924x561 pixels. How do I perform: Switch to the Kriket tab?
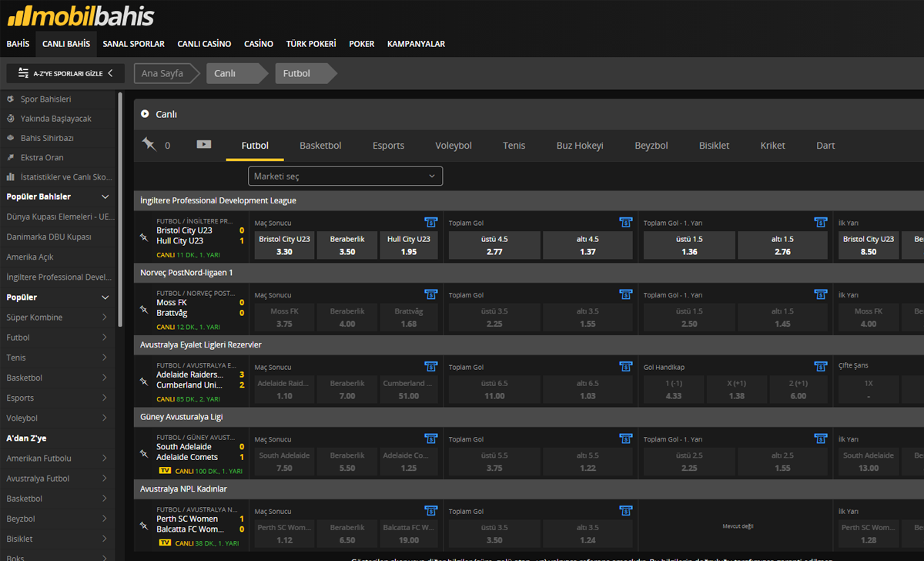pos(772,145)
